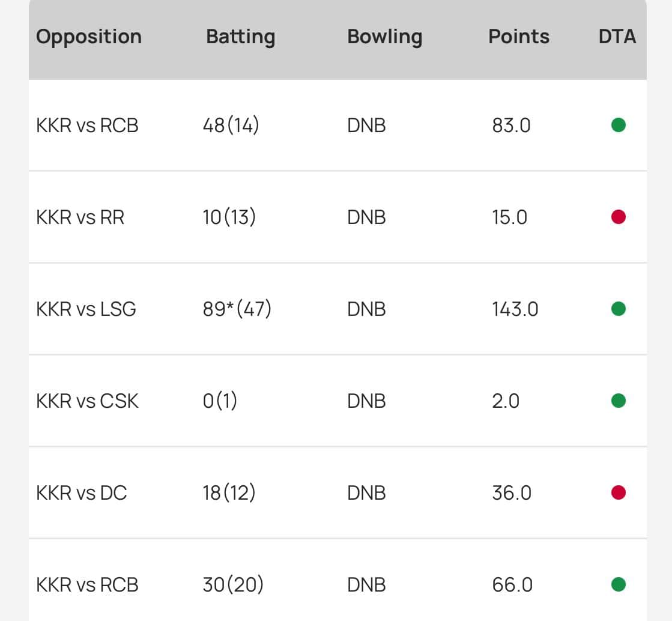Screen dimensions: 672x621
Task: Tap the green DTA dot for KKR vs CSK
Action: pos(618,401)
